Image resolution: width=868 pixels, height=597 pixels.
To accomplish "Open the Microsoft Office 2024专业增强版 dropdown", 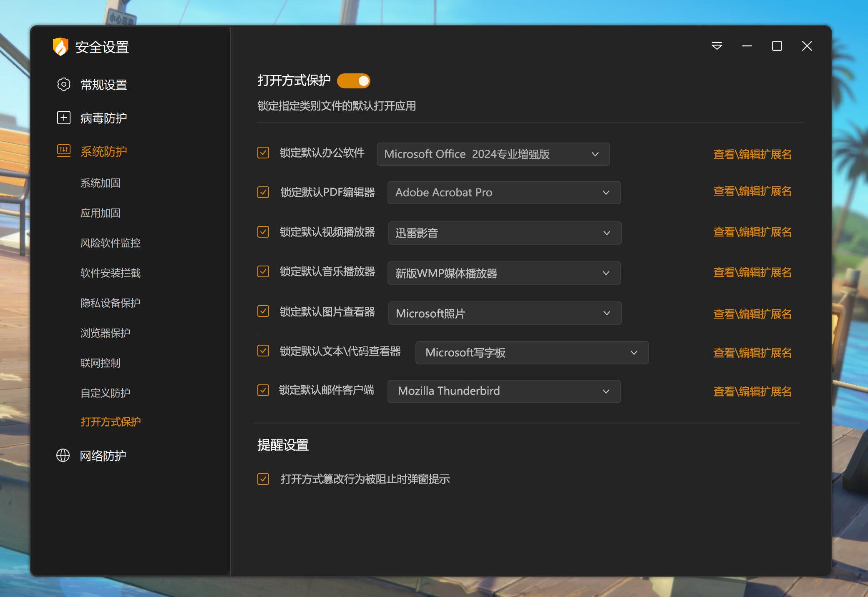I will [x=493, y=154].
